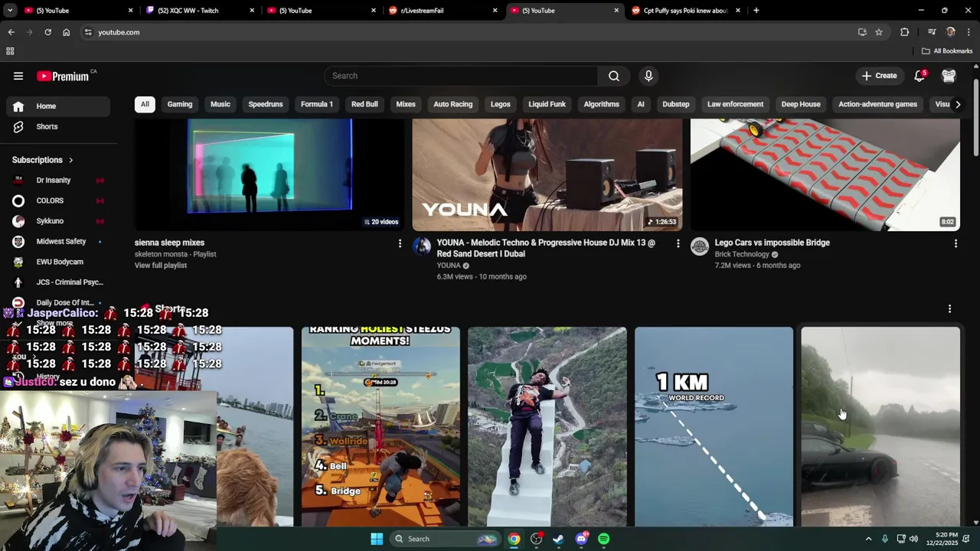The height and width of the screenshot is (551, 980).
Task: Click into the YouTube search field
Action: [461, 76]
